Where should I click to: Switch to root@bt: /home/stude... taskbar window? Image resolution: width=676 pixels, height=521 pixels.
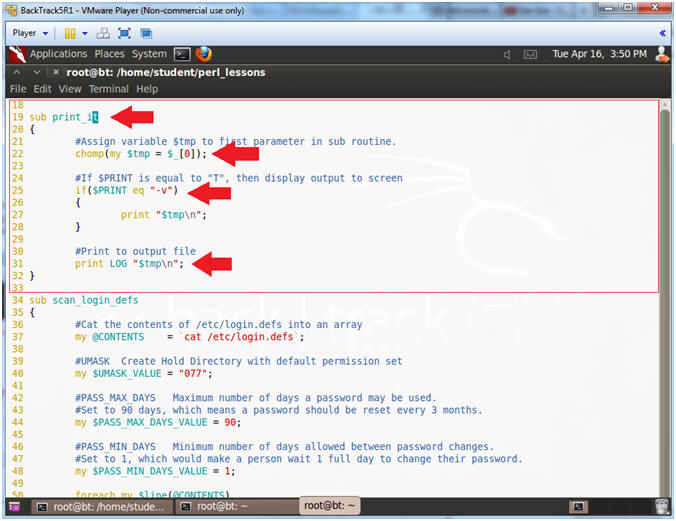pos(102,507)
